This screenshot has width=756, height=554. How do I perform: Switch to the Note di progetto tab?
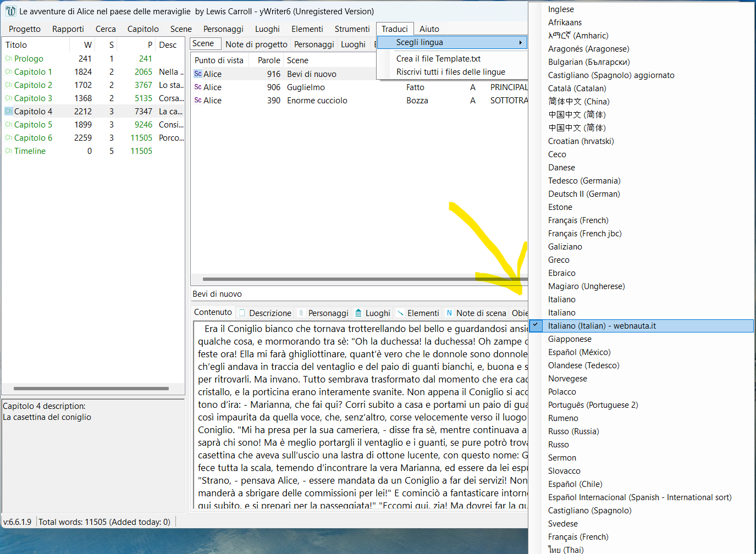pos(256,45)
